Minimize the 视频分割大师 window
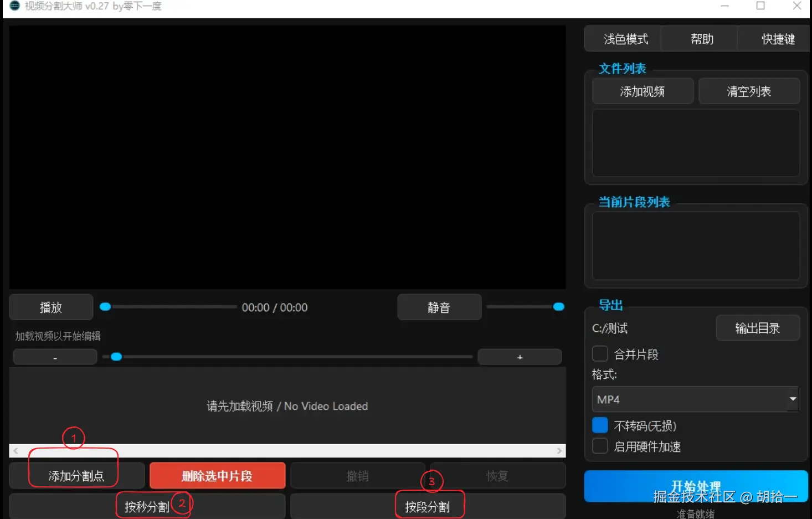 pos(724,6)
